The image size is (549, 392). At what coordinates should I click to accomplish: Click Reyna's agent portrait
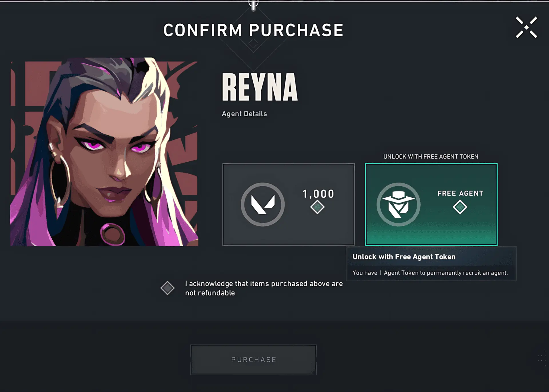tap(104, 152)
